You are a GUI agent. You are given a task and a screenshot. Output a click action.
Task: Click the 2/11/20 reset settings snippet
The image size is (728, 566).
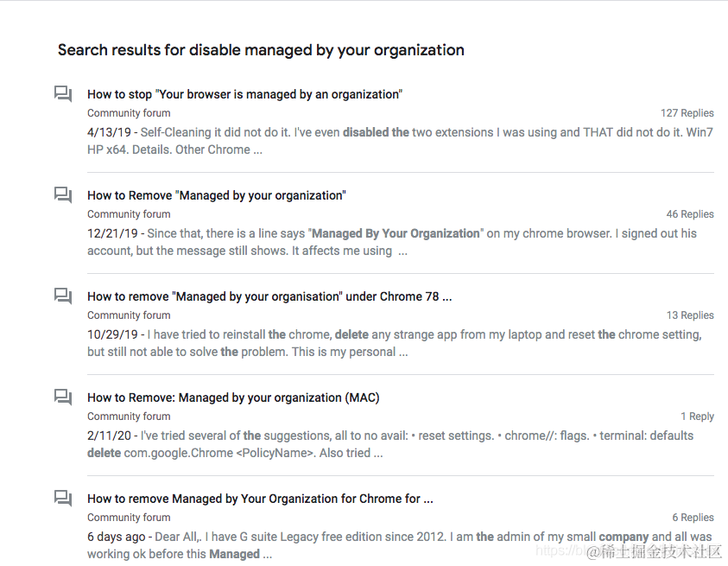(x=389, y=444)
